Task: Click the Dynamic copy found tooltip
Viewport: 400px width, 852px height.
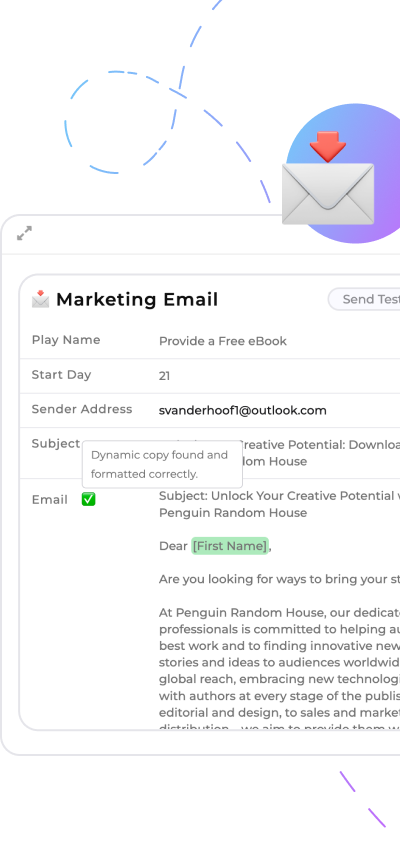Action: 162,465
